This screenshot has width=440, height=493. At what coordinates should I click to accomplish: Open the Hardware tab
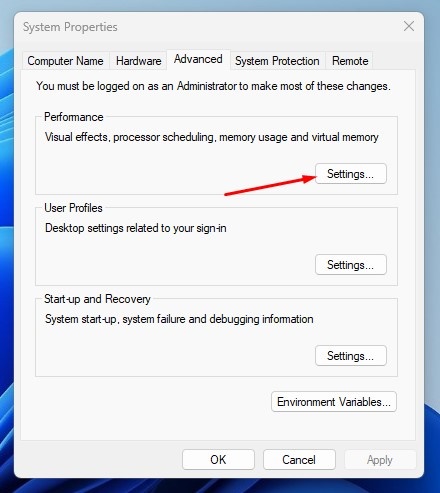(138, 61)
